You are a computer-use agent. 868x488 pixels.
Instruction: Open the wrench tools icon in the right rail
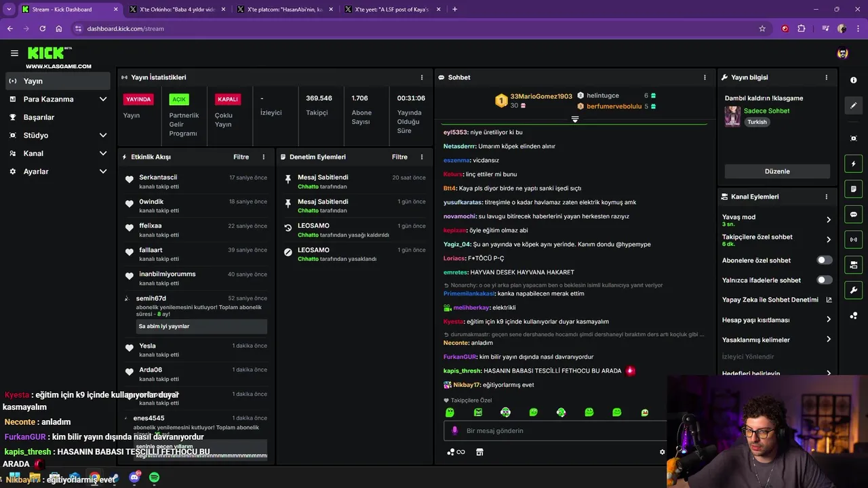(853, 290)
